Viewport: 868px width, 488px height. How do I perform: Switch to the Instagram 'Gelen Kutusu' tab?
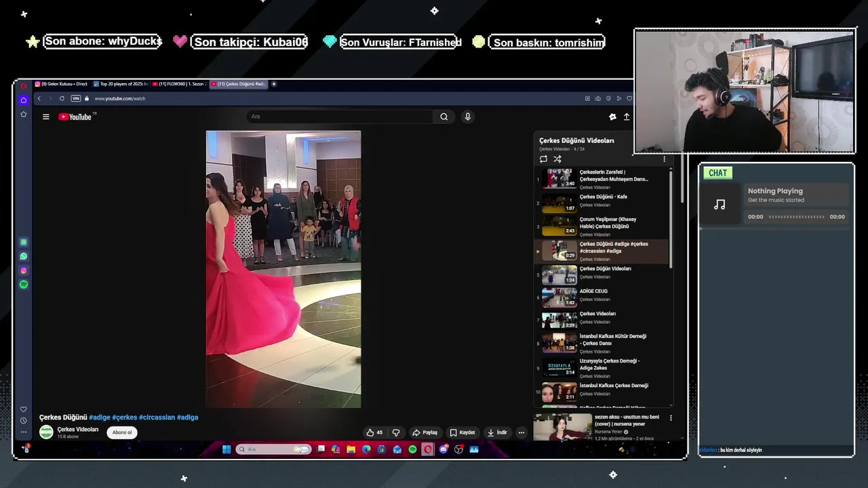pos(62,84)
